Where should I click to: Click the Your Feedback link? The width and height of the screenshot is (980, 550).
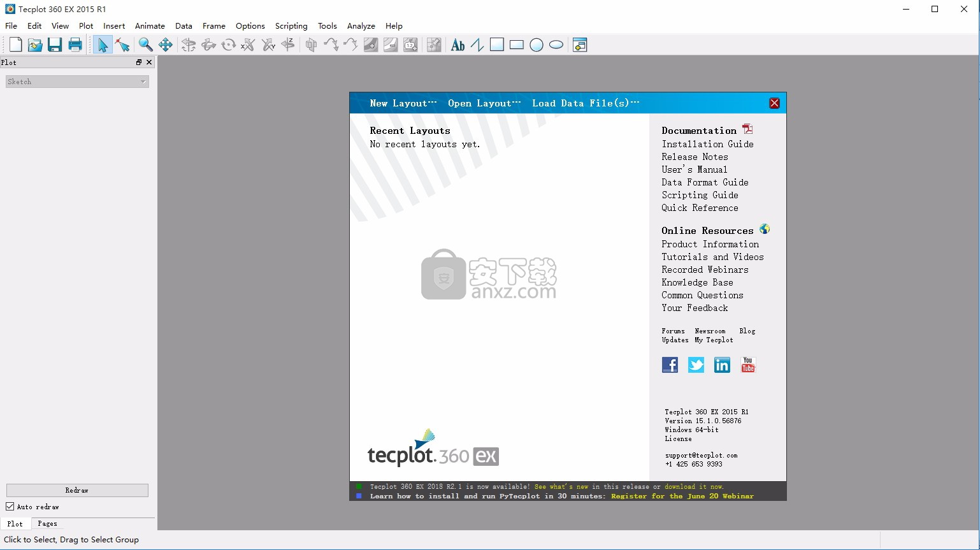tap(695, 308)
